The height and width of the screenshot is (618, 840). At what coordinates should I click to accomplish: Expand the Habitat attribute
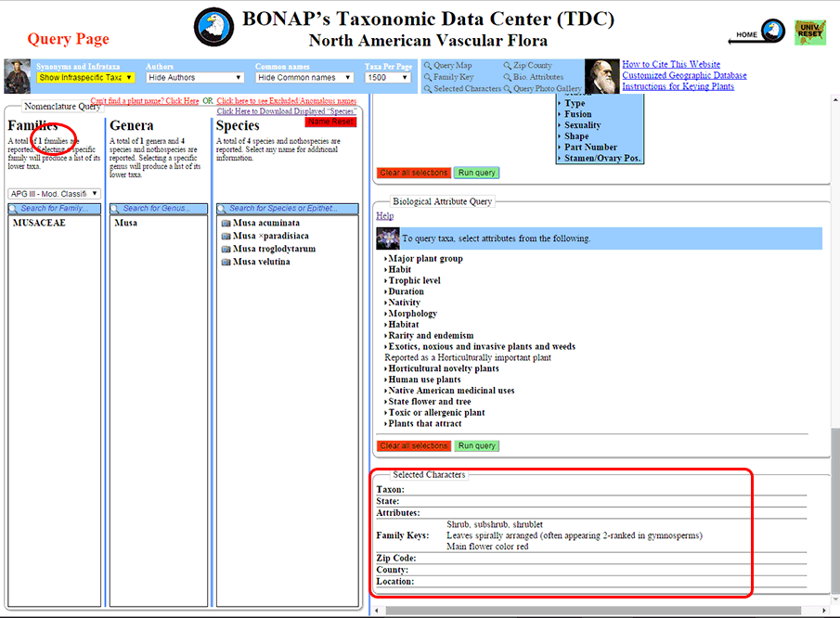click(x=402, y=325)
